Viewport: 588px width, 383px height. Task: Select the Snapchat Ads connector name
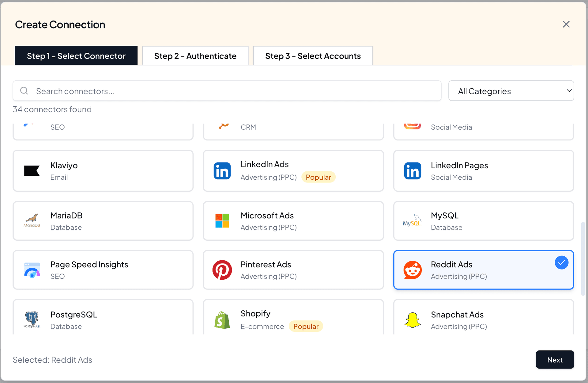coord(457,315)
